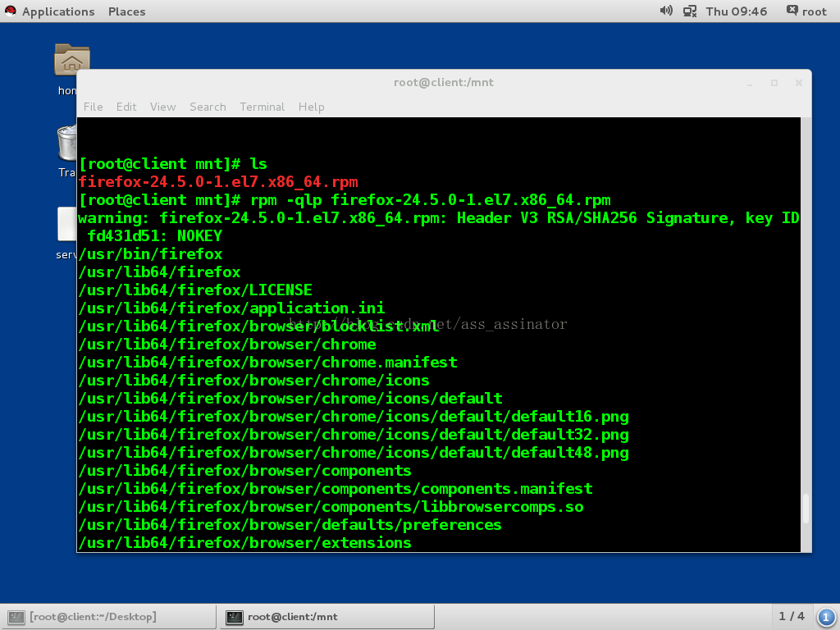Click the terminal icon on Desktop taskbar entry

point(16,617)
